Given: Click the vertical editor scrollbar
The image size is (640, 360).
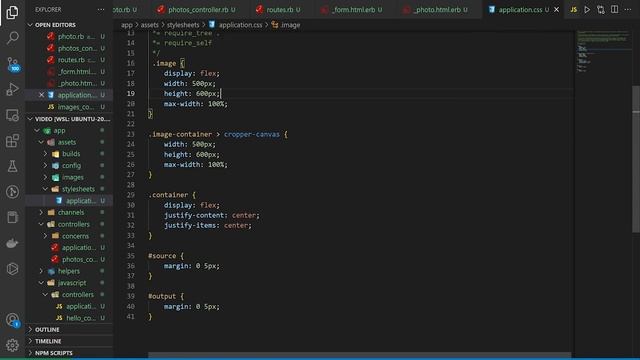Looking at the screenshot, I should click(636, 159).
